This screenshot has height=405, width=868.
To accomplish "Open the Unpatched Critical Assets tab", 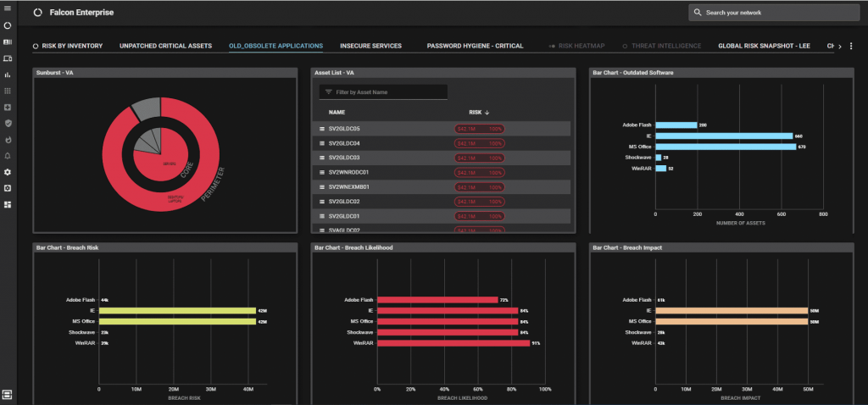I will (x=165, y=46).
